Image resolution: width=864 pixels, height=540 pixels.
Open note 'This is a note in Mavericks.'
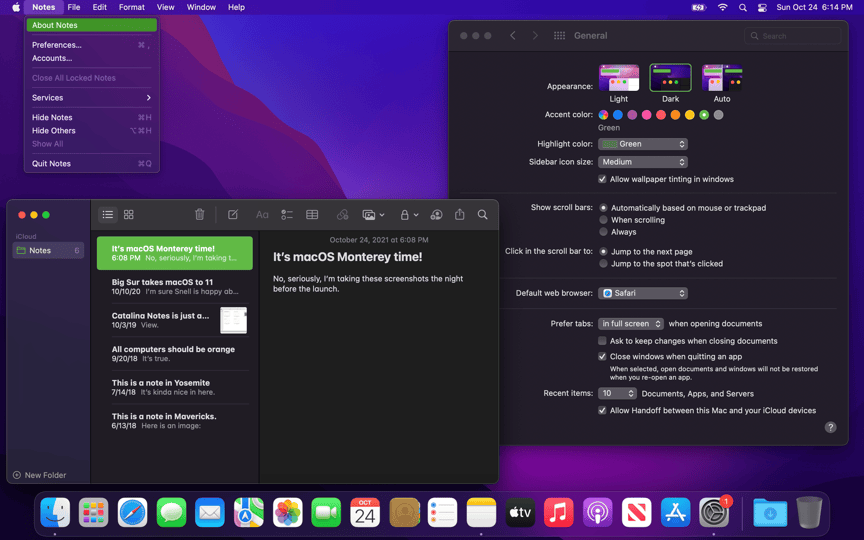point(175,421)
